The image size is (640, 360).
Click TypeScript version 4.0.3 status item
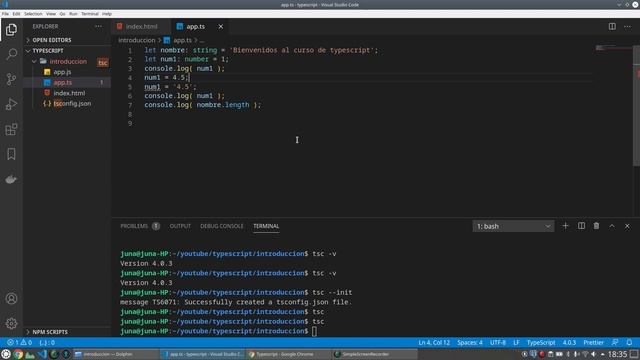[569, 342]
